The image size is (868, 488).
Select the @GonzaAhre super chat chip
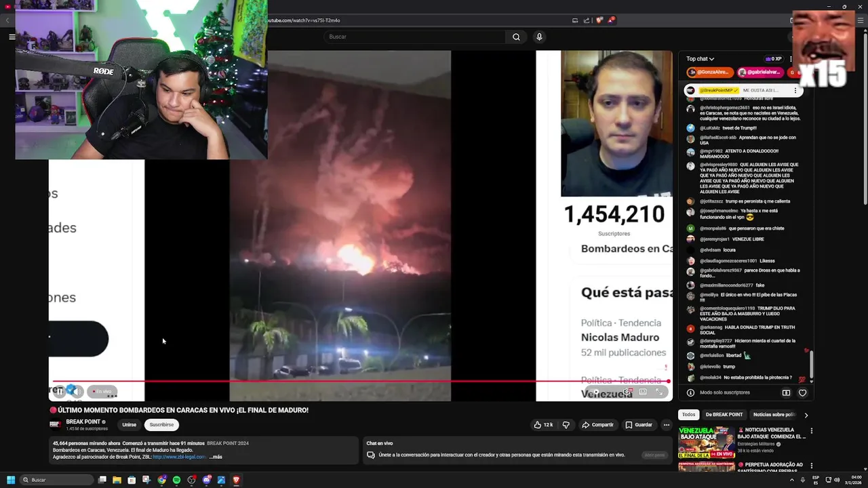click(709, 72)
